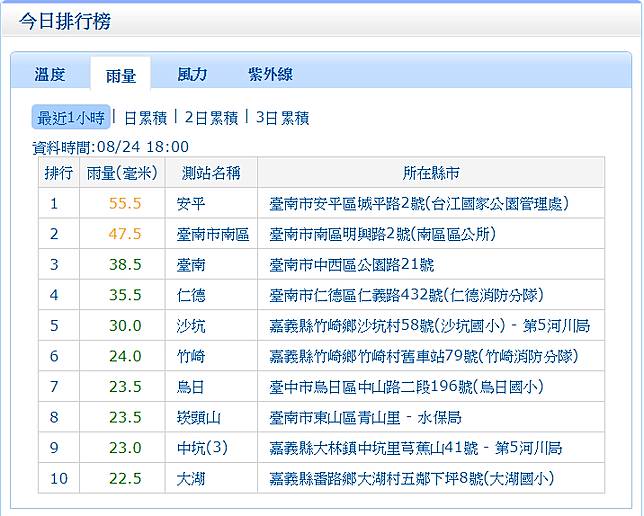Image resolution: width=644 pixels, height=516 pixels.
Task: Click the 所在縣市 column header
Action: pos(430,173)
